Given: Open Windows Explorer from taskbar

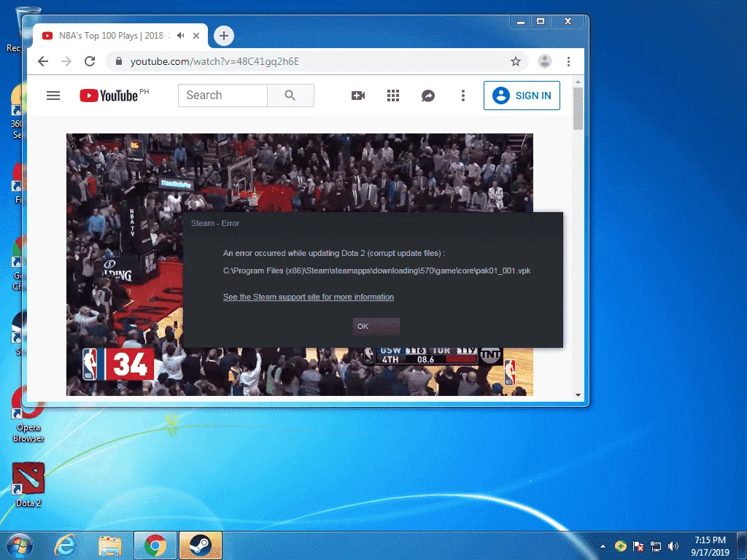Looking at the screenshot, I should [x=110, y=545].
